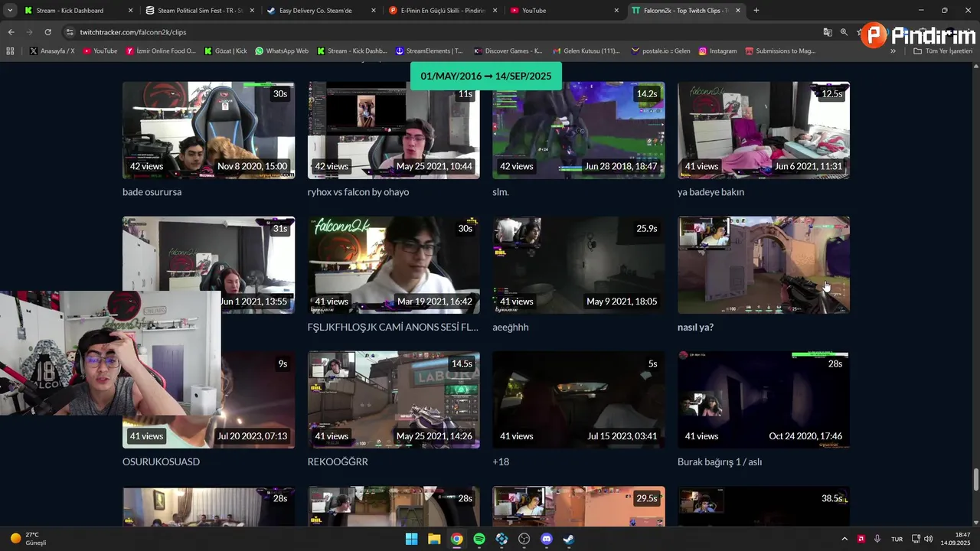Expand the bookmarks overflow chevron

coord(893,51)
